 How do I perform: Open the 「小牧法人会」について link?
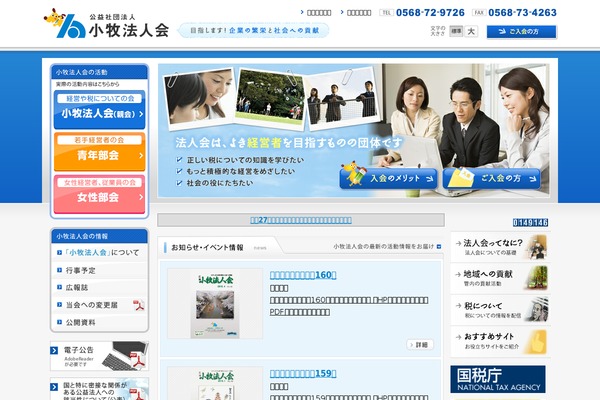pyautogui.click(x=99, y=253)
